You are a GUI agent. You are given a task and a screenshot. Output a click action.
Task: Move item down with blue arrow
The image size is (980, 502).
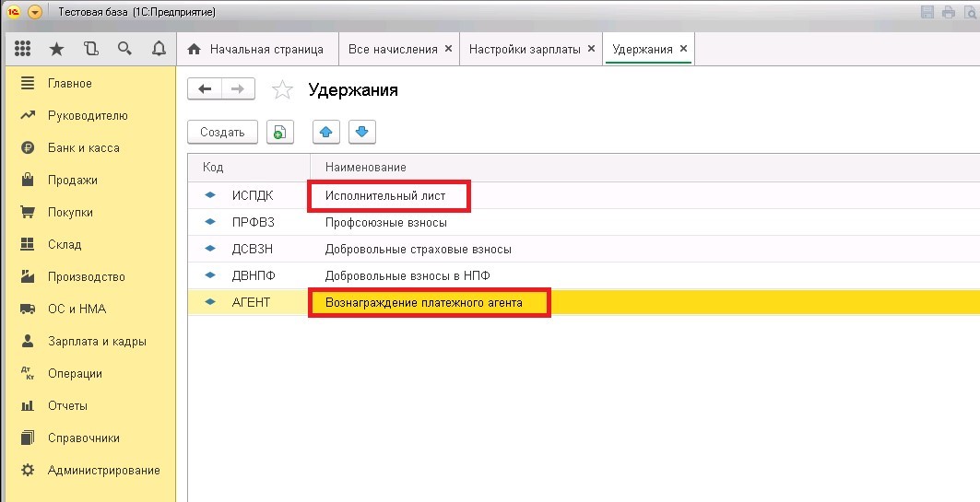coord(362,133)
